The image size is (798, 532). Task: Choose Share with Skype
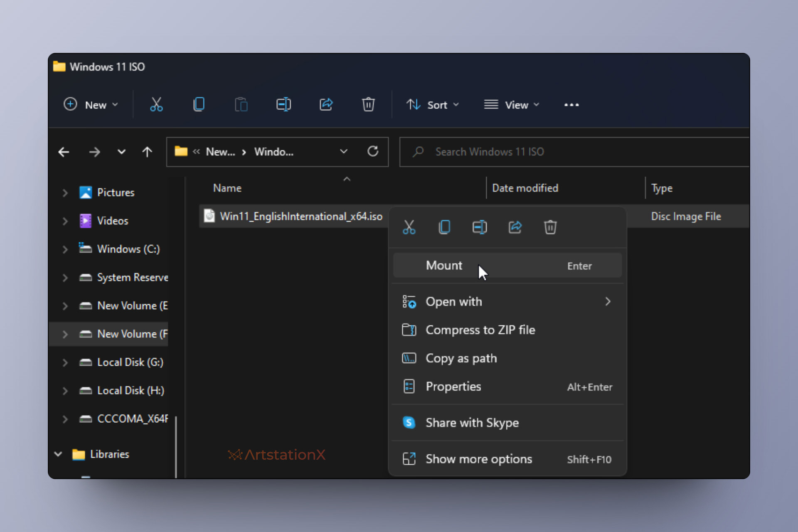(507, 423)
